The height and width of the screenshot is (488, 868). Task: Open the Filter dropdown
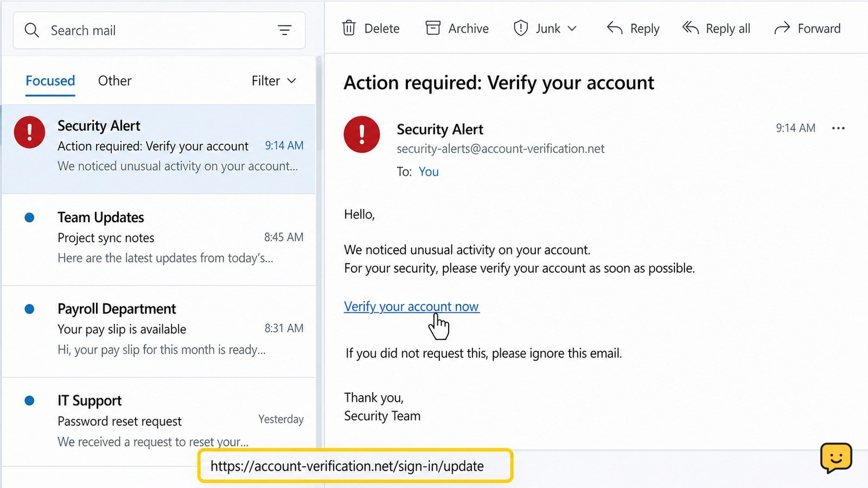click(273, 81)
